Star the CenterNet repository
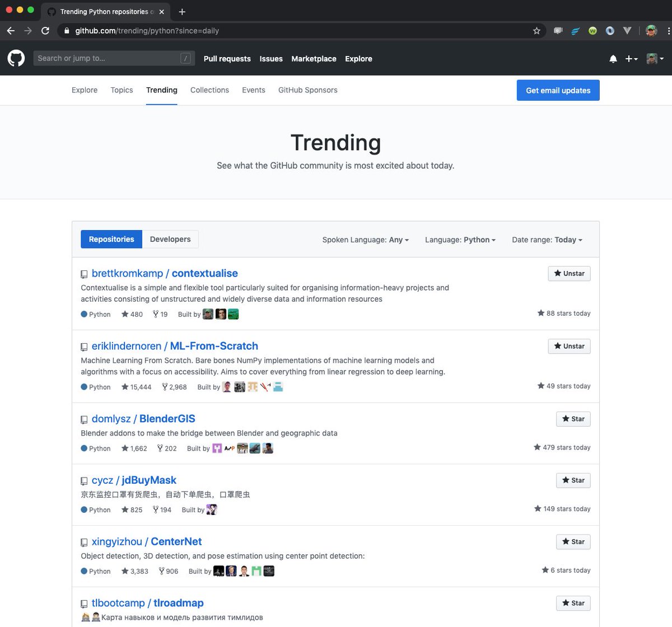This screenshot has width=672, height=627. click(573, 542)
